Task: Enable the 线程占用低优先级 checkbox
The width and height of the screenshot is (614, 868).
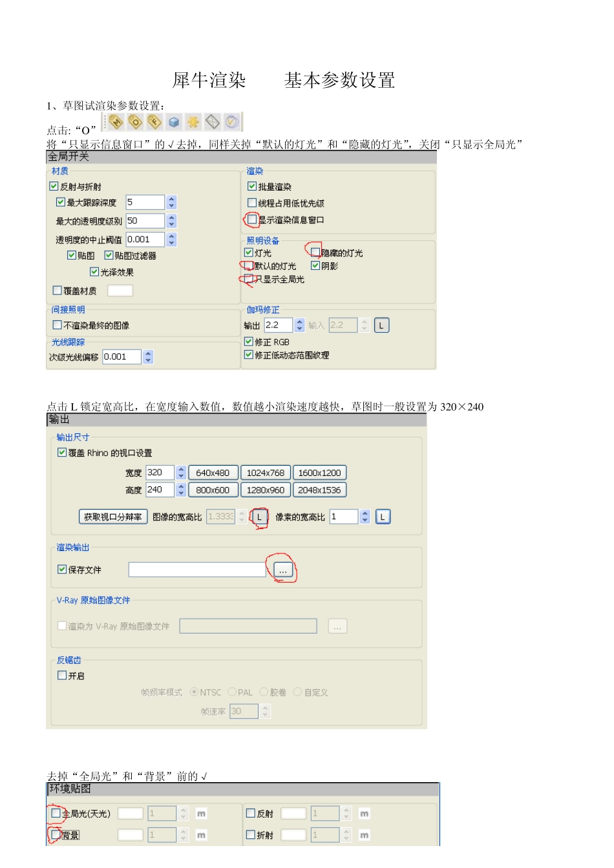Action: [x=252, y=203]
